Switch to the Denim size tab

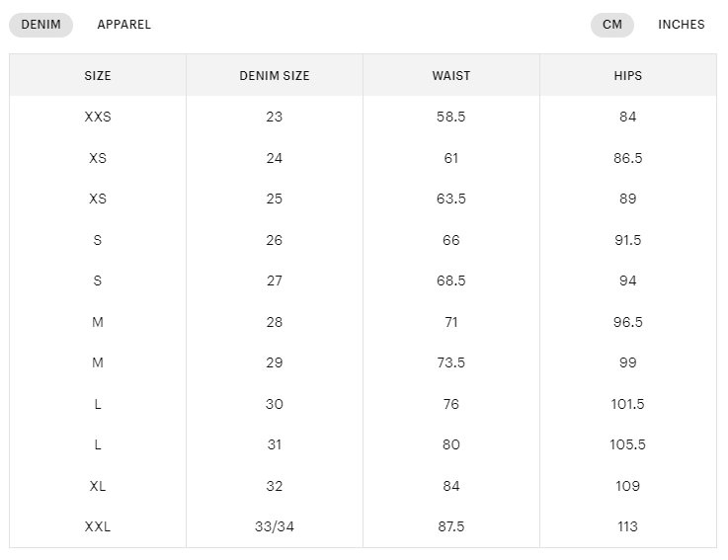(40, 25)
